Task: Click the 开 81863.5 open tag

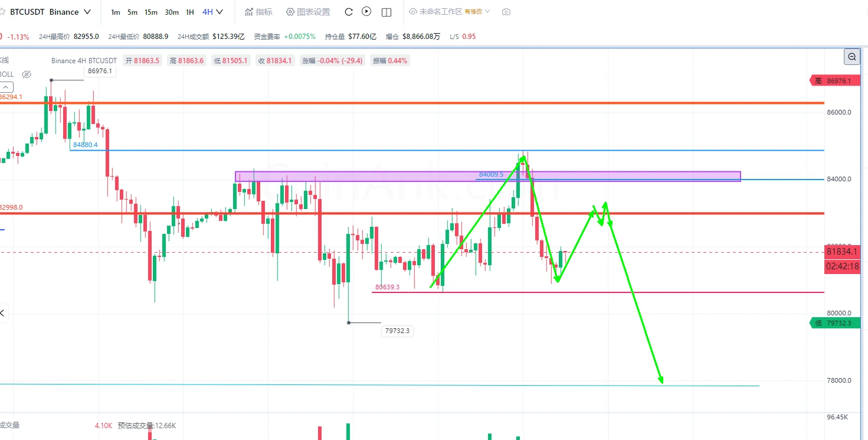Action: pos(142,60)
